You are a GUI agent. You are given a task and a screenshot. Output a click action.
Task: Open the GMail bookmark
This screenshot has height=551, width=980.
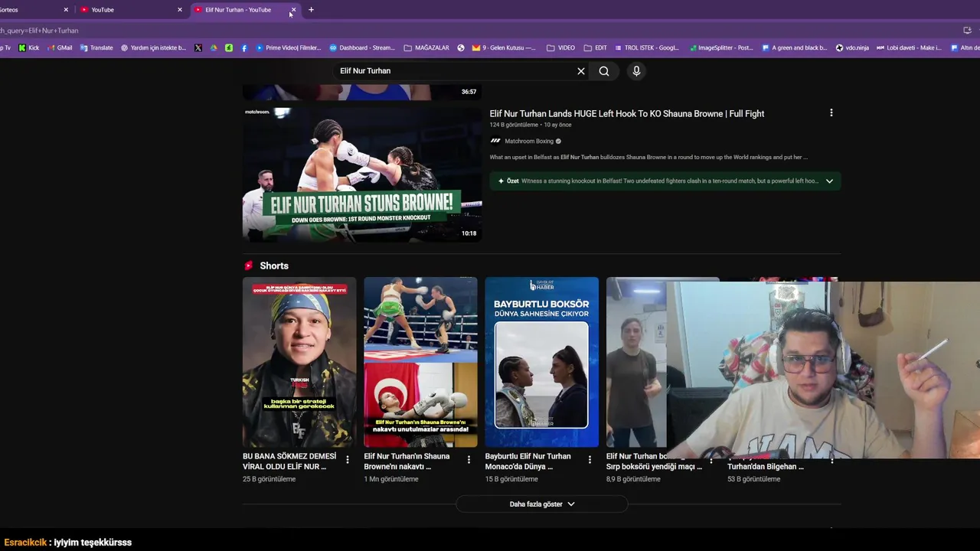tap(60, 47)
